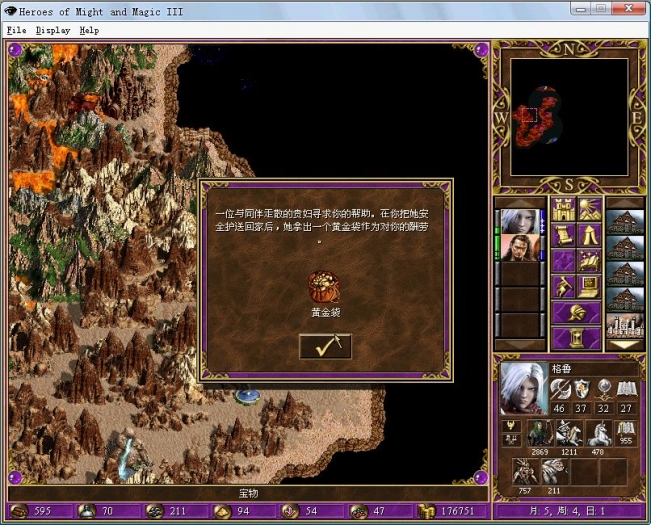Open the File menu
The width and height of the screenshot is (651, 525).
pos(17,30)
